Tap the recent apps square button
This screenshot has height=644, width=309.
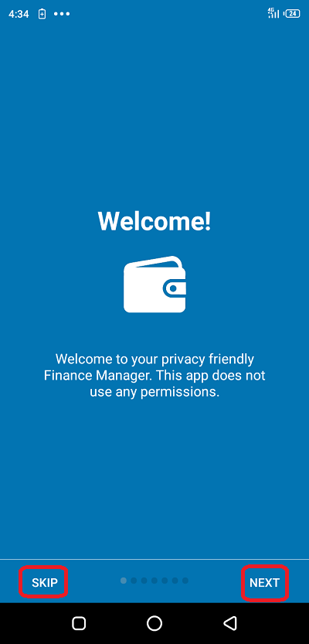(x=79, y=623)
